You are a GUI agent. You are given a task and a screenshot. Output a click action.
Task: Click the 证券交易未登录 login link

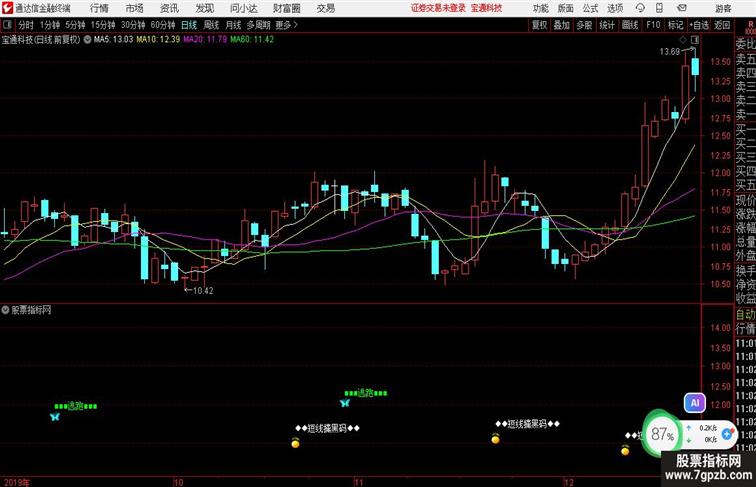coord(438,8)
